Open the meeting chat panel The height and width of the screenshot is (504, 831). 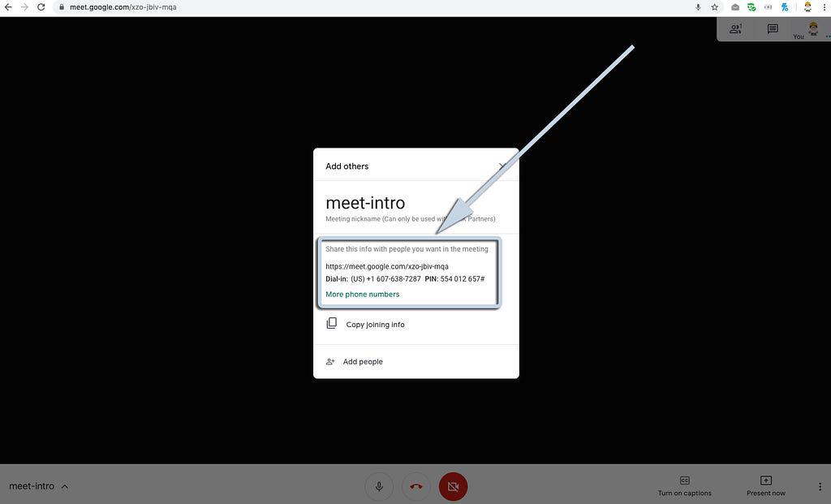click(773, 29)
